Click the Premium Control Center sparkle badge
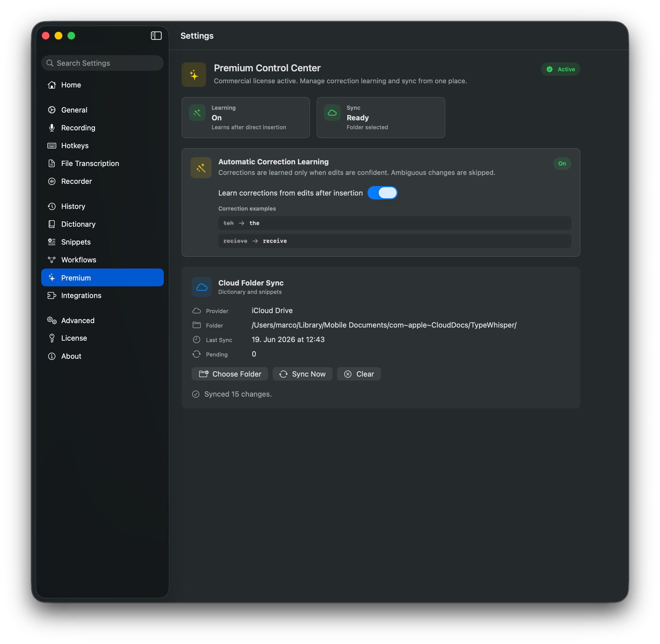Viewport: 660px width, 644px height. (194, 74)
